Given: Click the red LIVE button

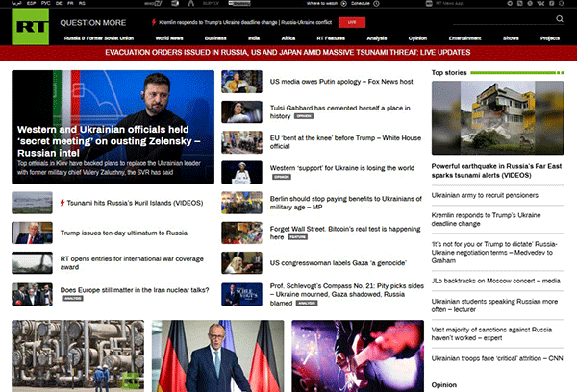Looking at the screenshot, I should [352, 22].
